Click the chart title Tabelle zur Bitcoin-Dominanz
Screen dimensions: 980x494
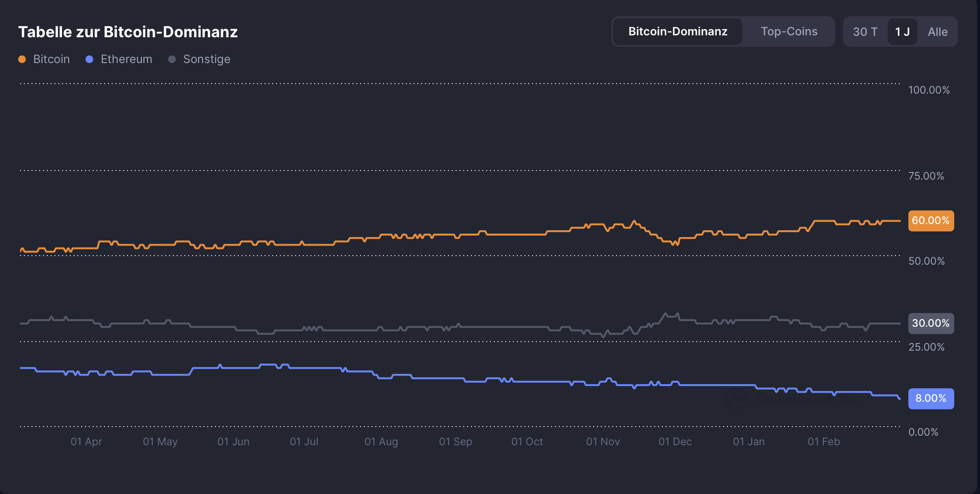[128, 32]
